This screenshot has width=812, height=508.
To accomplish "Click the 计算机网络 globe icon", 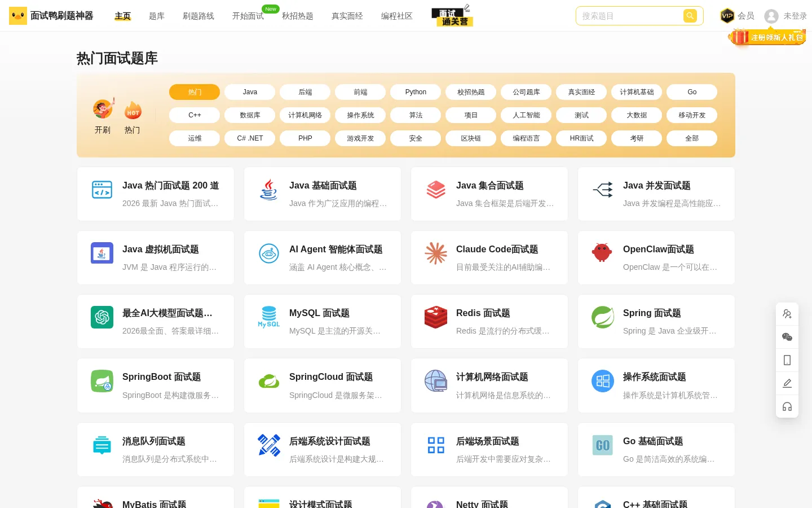I will [436, 381].
